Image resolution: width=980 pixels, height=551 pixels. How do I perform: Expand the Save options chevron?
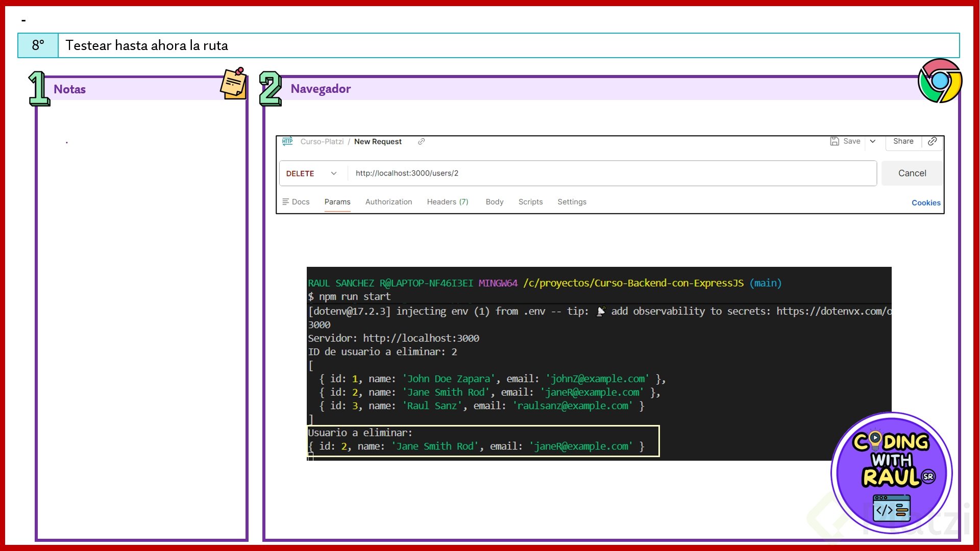coord(873,141)
